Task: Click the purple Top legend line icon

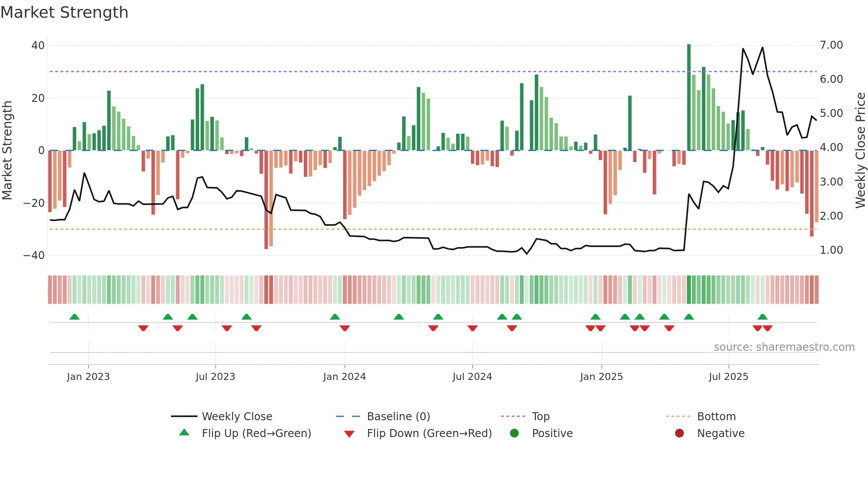Action: pos(513,416)
